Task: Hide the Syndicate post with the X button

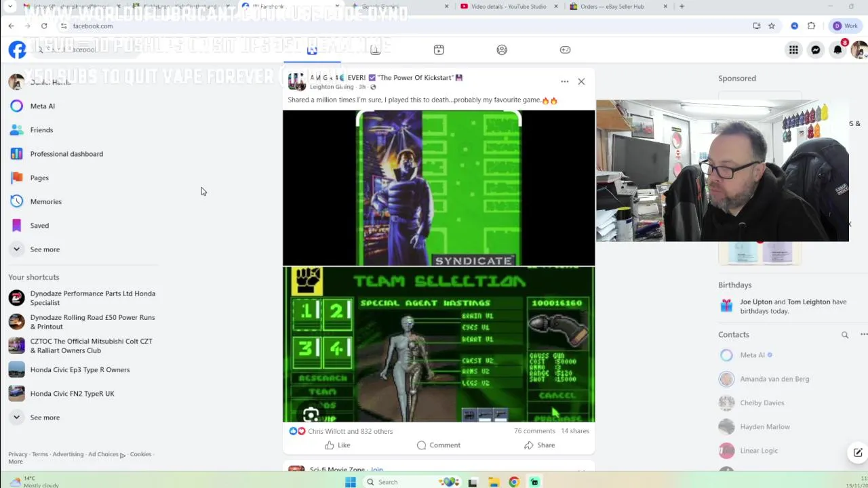Action: pos(581,81)
